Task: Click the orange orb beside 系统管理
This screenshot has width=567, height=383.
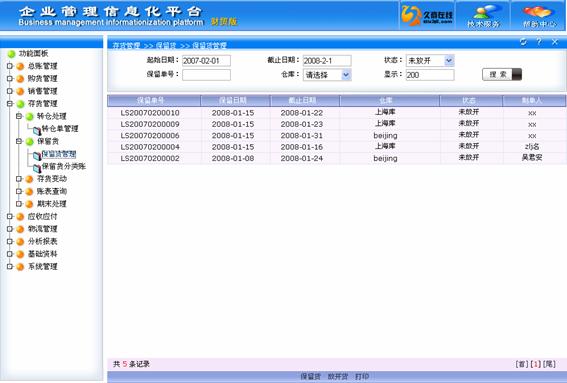Action: click(20, 267)
